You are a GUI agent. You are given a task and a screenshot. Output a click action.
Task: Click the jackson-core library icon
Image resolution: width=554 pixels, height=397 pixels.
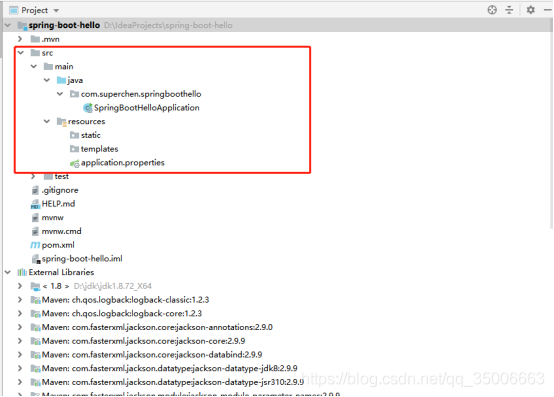pyautogui.click(x=35, y=341)
